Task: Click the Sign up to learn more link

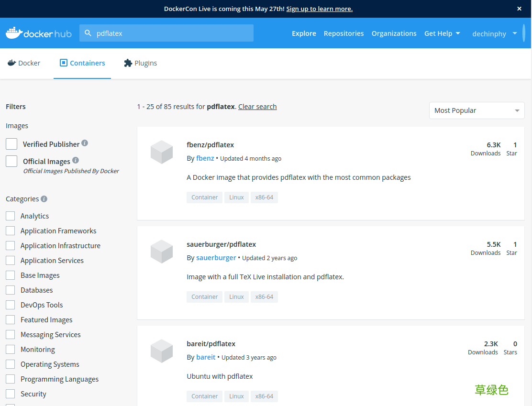Action: click(319, 9)
